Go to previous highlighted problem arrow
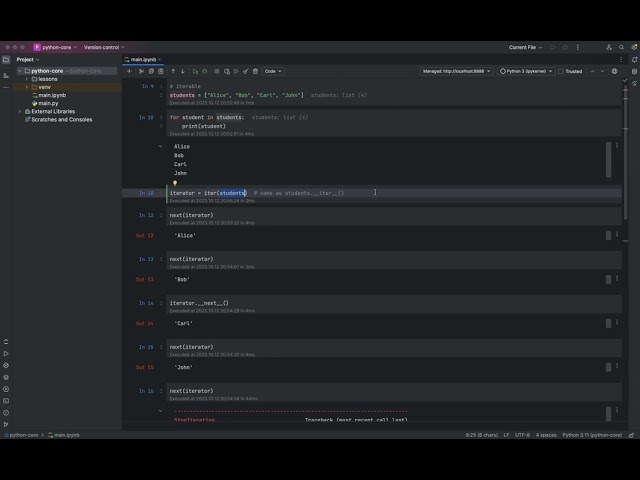 click(x=592, y=71)
